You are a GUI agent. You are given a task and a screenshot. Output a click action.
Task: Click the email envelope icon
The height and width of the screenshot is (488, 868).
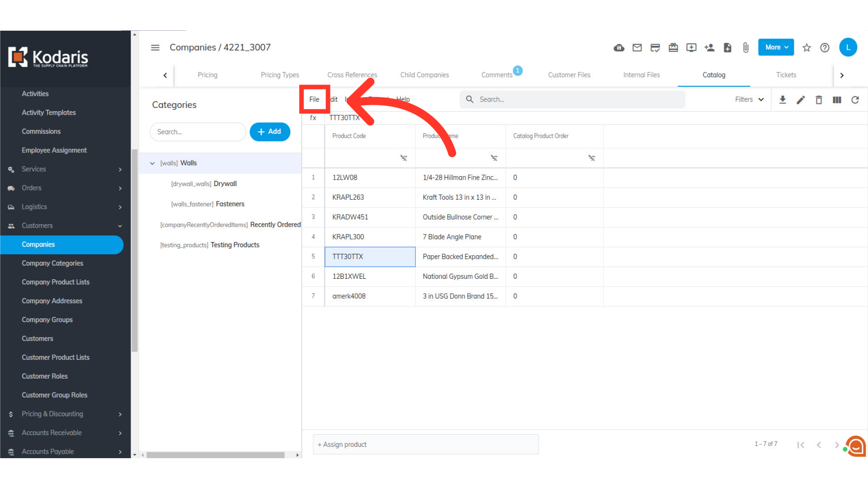(x=637, y=48)
